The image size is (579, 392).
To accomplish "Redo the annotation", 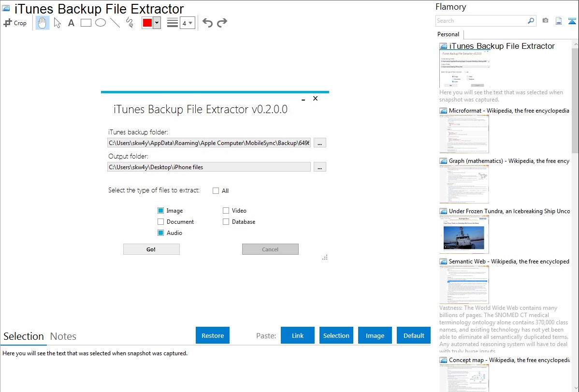I will tap(222, 23).
